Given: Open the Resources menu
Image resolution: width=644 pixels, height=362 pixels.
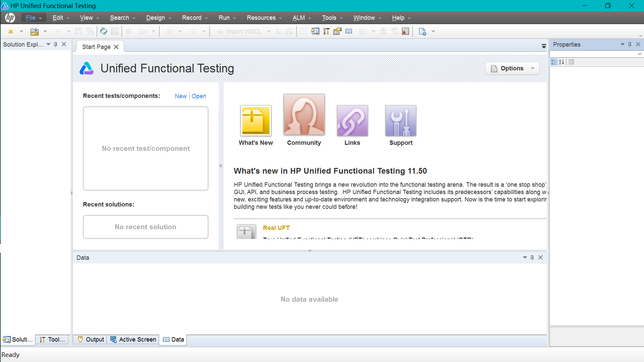Looking at the screenshot, I should (264, 18).
